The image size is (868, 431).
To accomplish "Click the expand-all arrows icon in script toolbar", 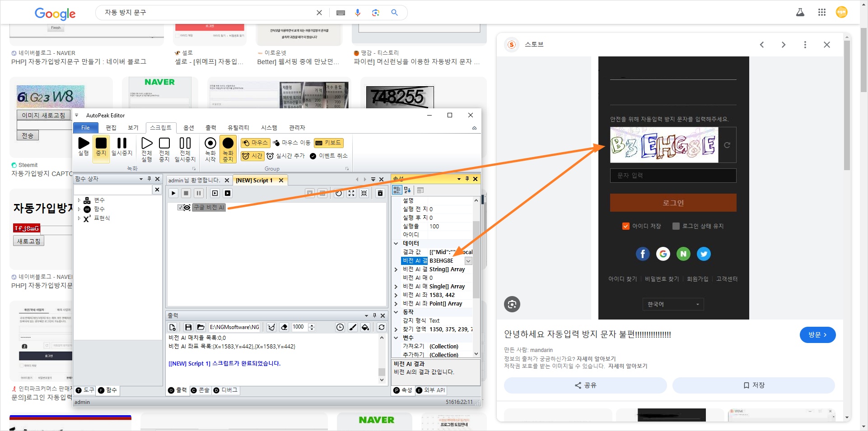I will [x=351, y=193].
